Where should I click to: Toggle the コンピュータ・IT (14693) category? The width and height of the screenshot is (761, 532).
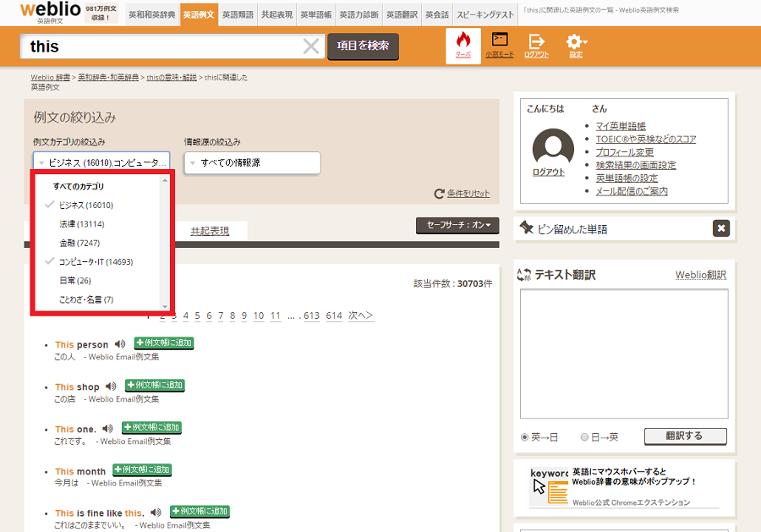(x=96, y=262)
